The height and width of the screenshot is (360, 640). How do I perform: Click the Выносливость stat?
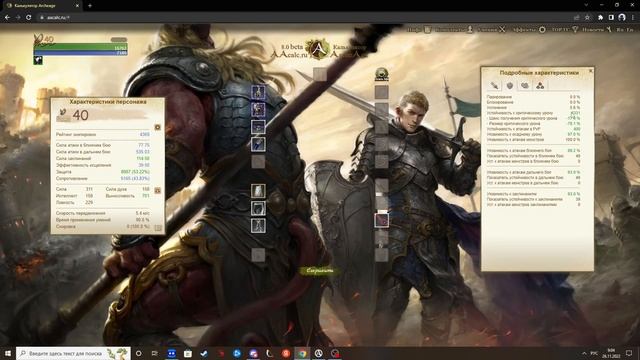pyautogui.click(x=127, y=196)
